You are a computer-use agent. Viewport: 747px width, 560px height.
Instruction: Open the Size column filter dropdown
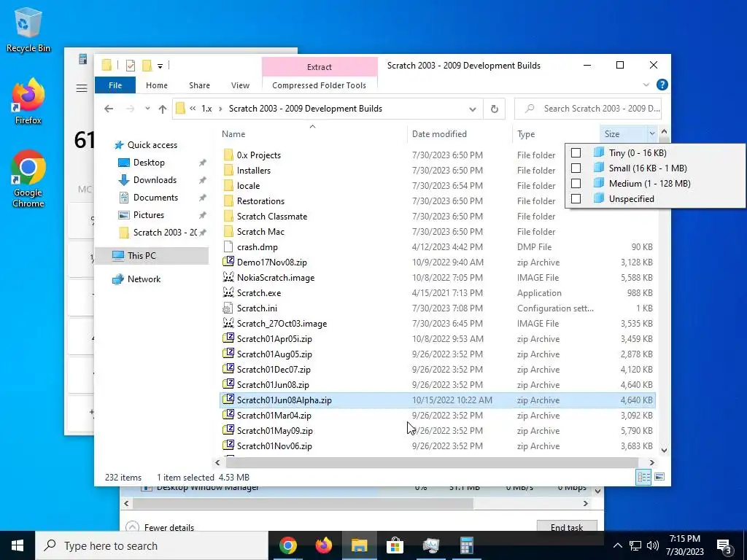[651, 134]
